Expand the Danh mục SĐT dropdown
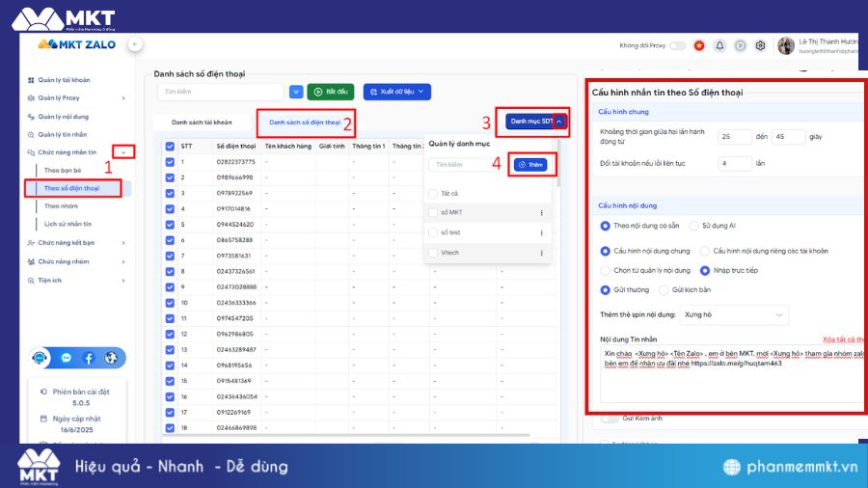Image resolution: width=868 pixels, height=488 pixels. point(559,122)
